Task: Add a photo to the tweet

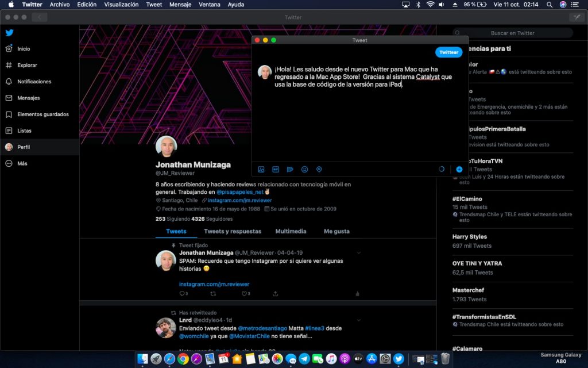Action: (x=261, y=170)
